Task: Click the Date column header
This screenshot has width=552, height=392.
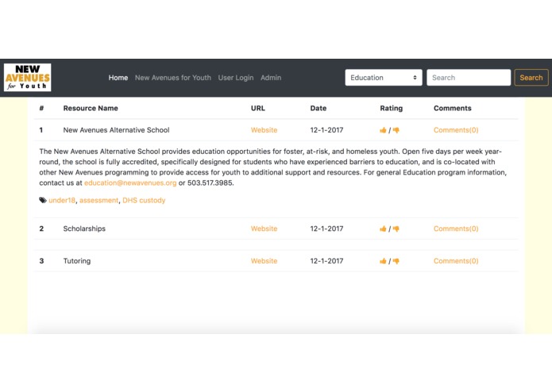Action: point(318,108)
